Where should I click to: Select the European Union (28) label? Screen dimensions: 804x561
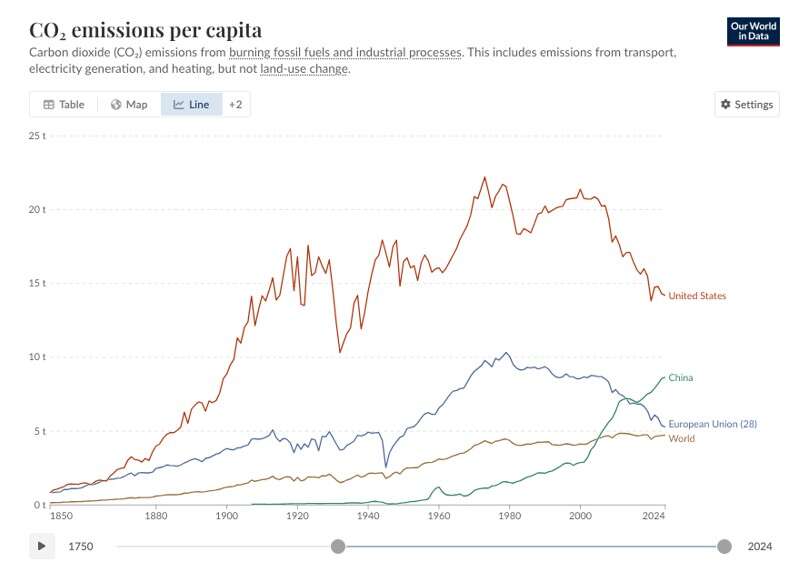point(712,424)
